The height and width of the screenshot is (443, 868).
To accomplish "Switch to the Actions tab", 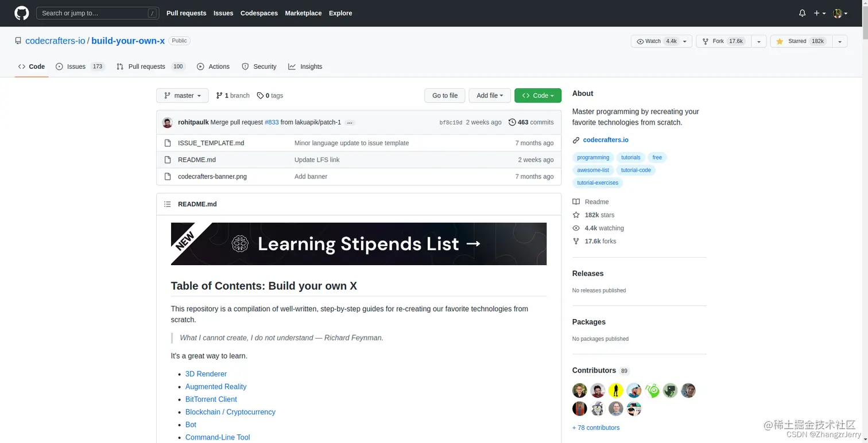I will coord(213,67).
